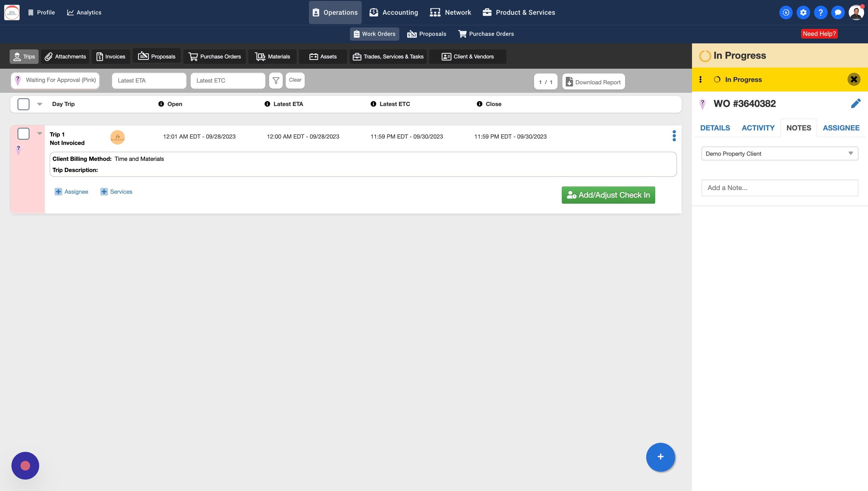This screenshot has height=491, width=868.
Task: Open the Waiting For Approval status dropdown
Action: coord(55,80)
